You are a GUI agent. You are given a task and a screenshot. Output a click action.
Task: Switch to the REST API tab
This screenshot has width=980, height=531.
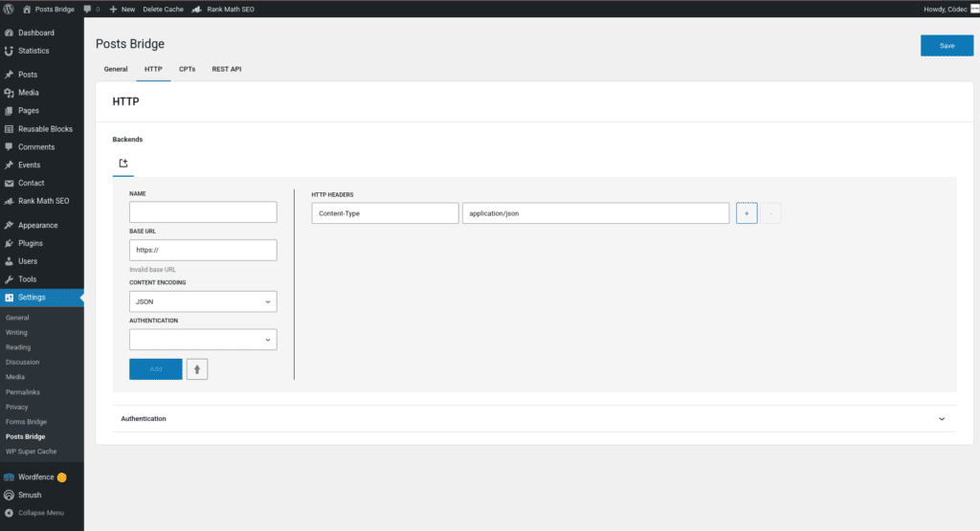coord(226,69)
